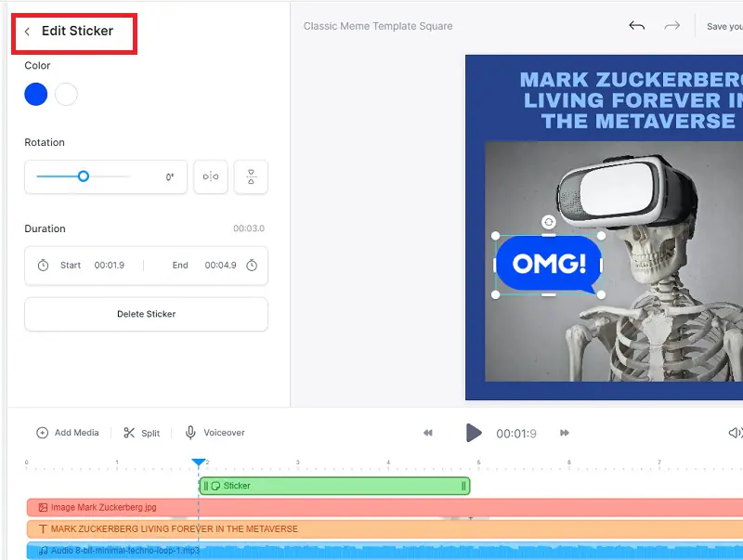Select the blue color swatch
Viewport: 743px width, 560px height.
pyautogui.click(x=36, y=94)
